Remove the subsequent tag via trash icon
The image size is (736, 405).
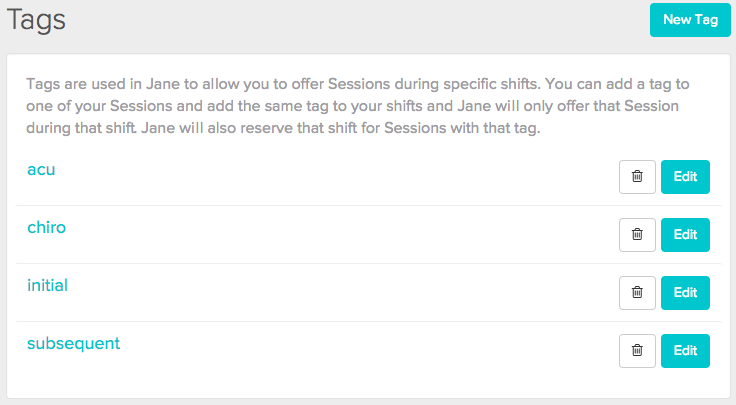coord(637,350)
